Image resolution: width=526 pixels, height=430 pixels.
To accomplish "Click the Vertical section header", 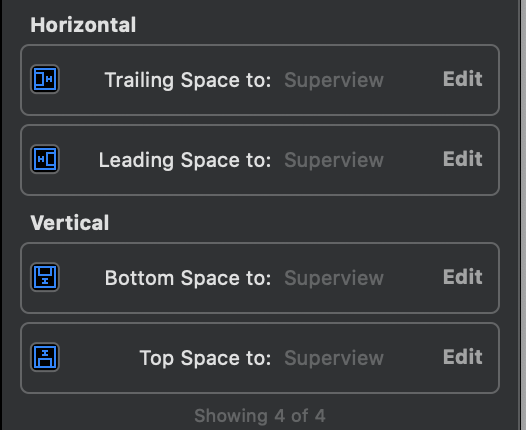I will pos(70,223).
